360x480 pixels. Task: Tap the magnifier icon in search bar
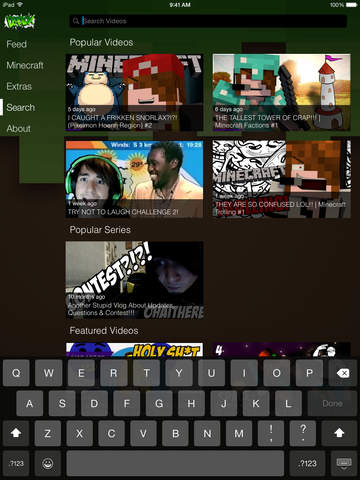76,21
